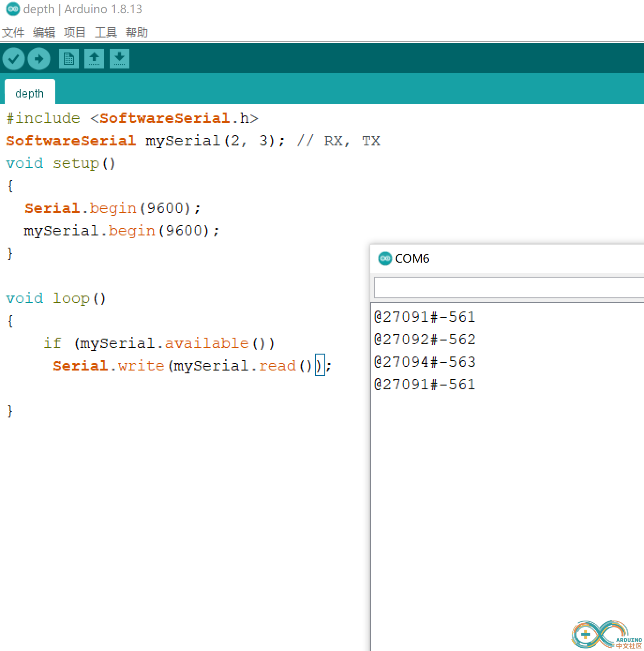Save sketch with the down-arrow icon
This screenshot has width=644, height=651.
click(x=120, y=59)
